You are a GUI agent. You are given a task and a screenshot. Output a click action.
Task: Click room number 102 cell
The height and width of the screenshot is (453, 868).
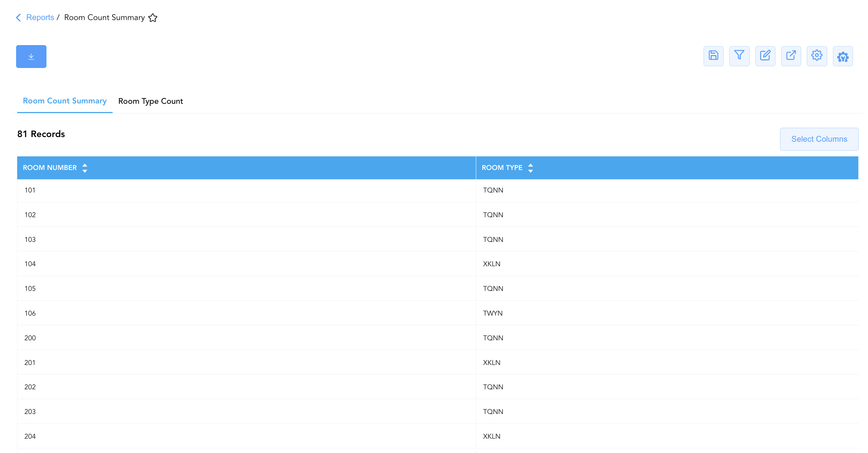coord(246,215)
